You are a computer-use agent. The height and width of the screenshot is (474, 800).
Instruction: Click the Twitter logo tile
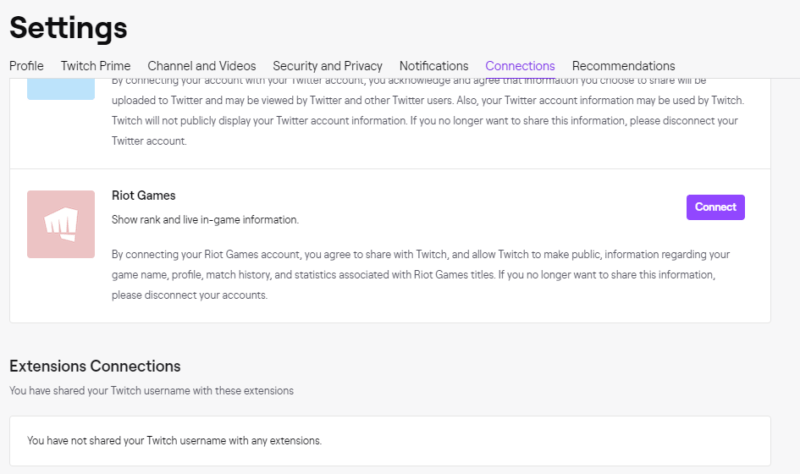click(x=61, y=89)
